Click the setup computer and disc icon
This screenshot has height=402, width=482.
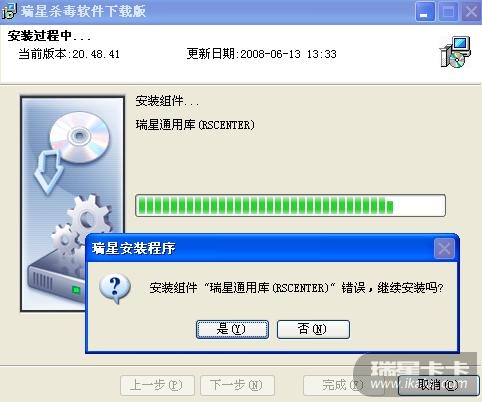[455, 52]
